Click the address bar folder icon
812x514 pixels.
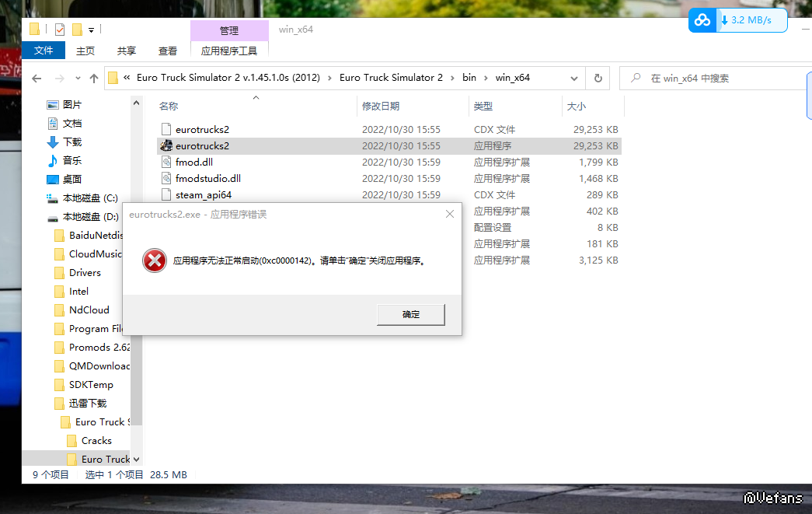[x=113, y=79]
